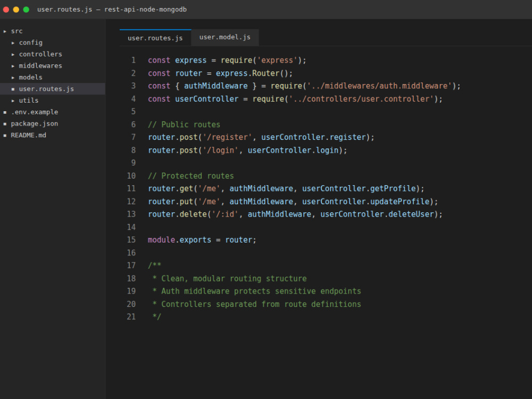Click userController variable on line 4
This screenshot has height=399, width=532.
coord(206,99)
